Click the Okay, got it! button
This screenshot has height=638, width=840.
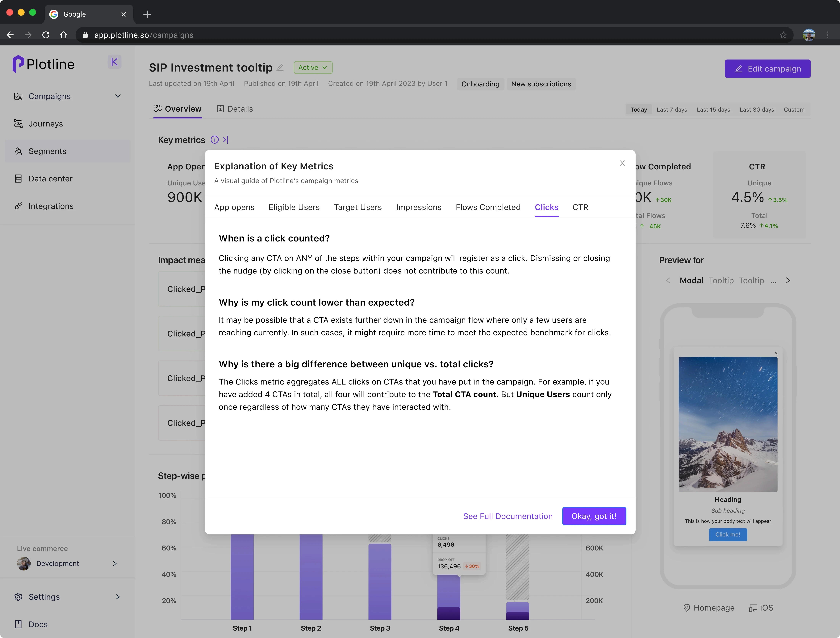coord(593,516)
